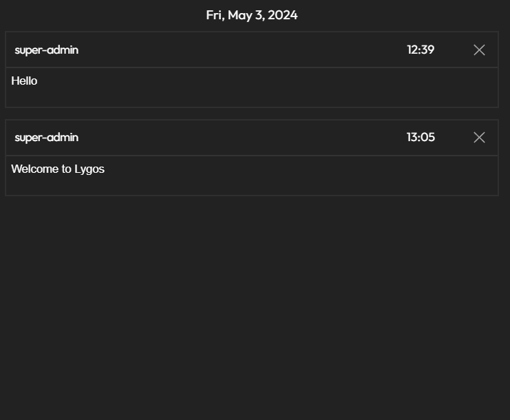The height and width of the screenshot is (420, 510).
Task: Select super-admin sender on the 12:39 message
Action: pyautogui.click(x=46, y=50)
